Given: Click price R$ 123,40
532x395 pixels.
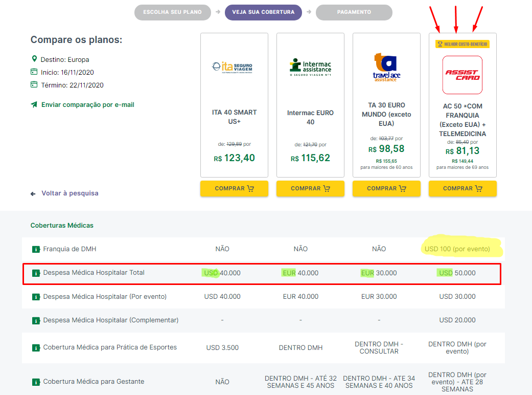Looking at the screenshot, I should coord(234,158).
